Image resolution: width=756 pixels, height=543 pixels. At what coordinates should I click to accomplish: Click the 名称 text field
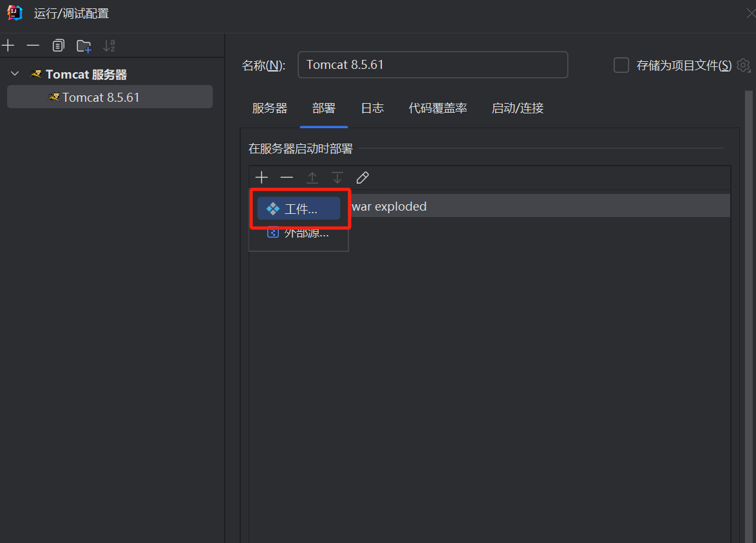click(x=433, y=65)
